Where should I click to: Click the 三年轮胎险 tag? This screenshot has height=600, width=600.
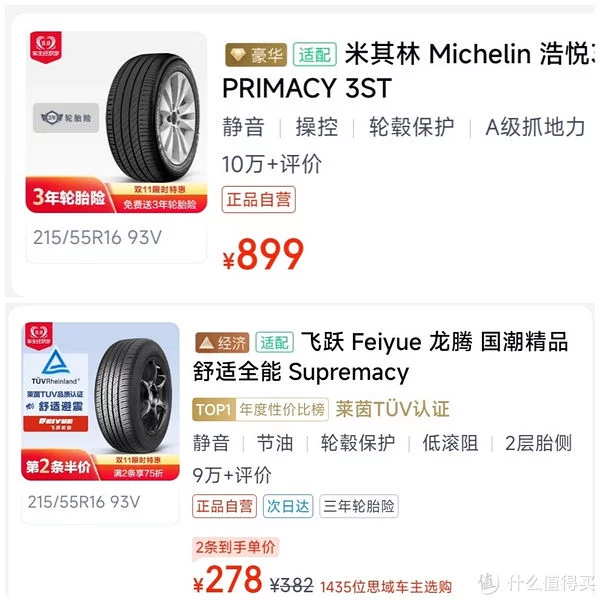click(359, 506)
